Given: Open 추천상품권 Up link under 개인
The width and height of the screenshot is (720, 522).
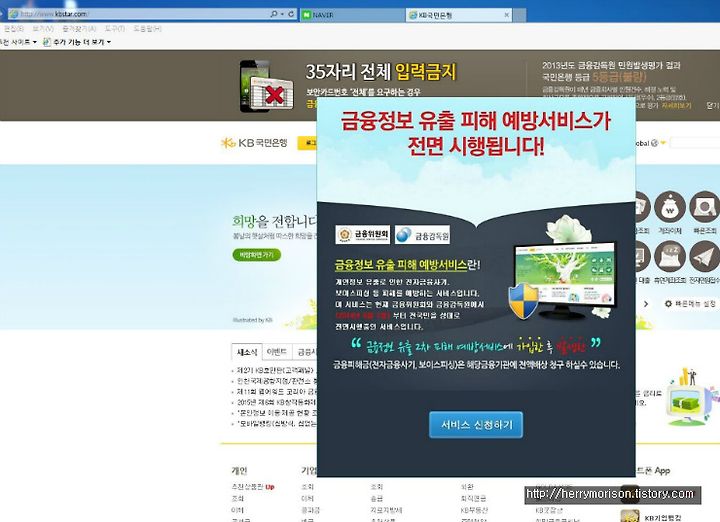Looking at the screenshot, I should 253,487.
